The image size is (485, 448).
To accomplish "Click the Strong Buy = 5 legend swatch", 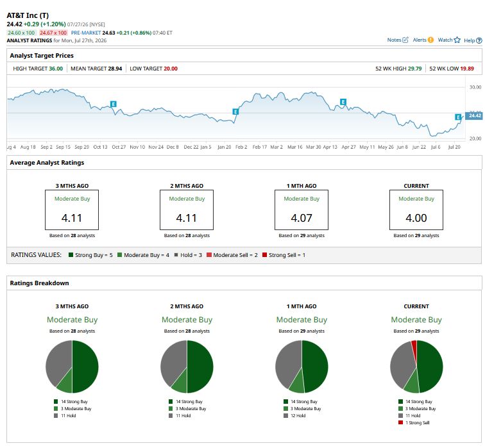I will [x=71, y=255].
